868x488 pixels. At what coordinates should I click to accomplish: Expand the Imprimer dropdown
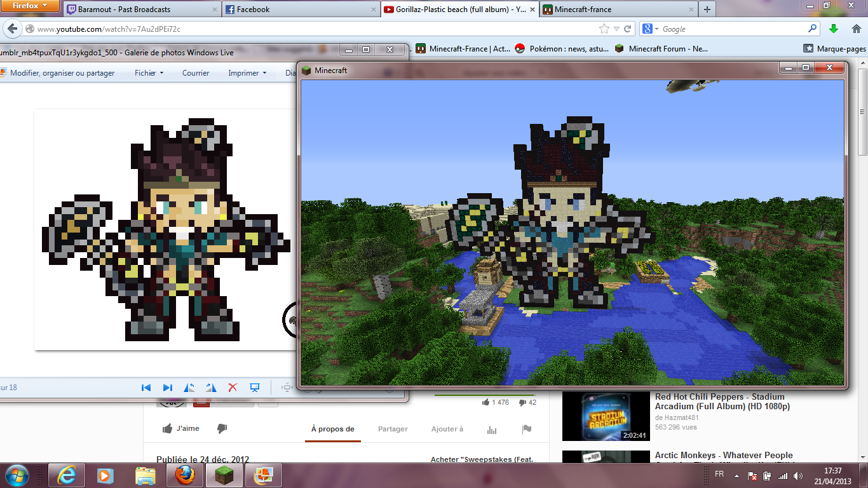(247, 73)
